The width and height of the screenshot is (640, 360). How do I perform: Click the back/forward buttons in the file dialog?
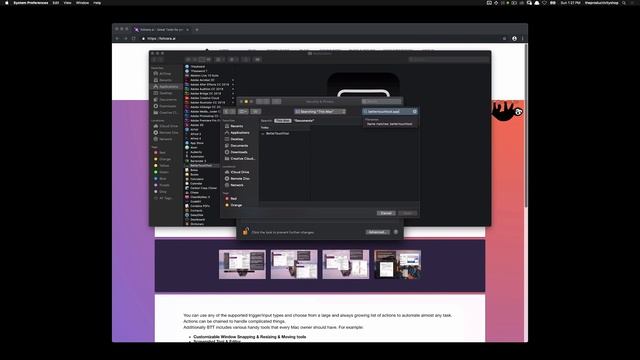229,111
